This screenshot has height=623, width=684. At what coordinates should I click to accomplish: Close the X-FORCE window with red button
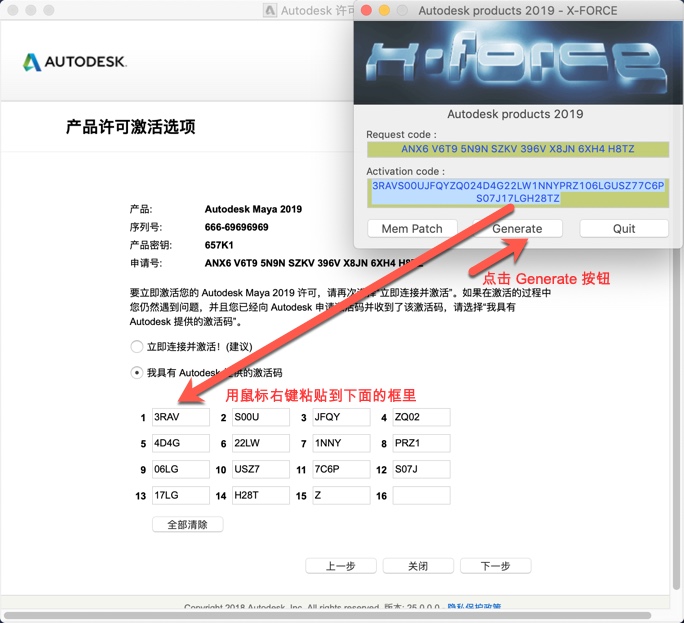(x=366, y=11)
